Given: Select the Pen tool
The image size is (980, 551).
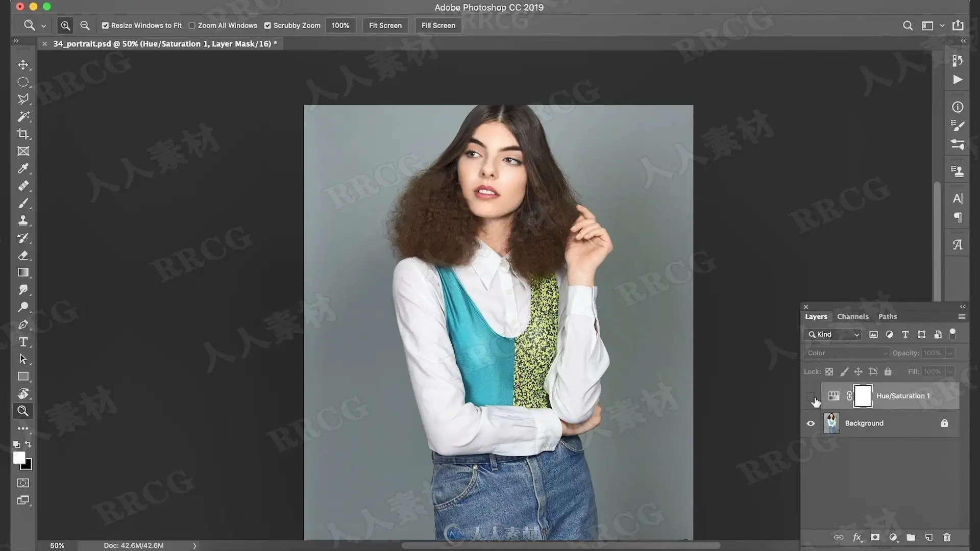Looking at the screenshot, I should [23, 324].
